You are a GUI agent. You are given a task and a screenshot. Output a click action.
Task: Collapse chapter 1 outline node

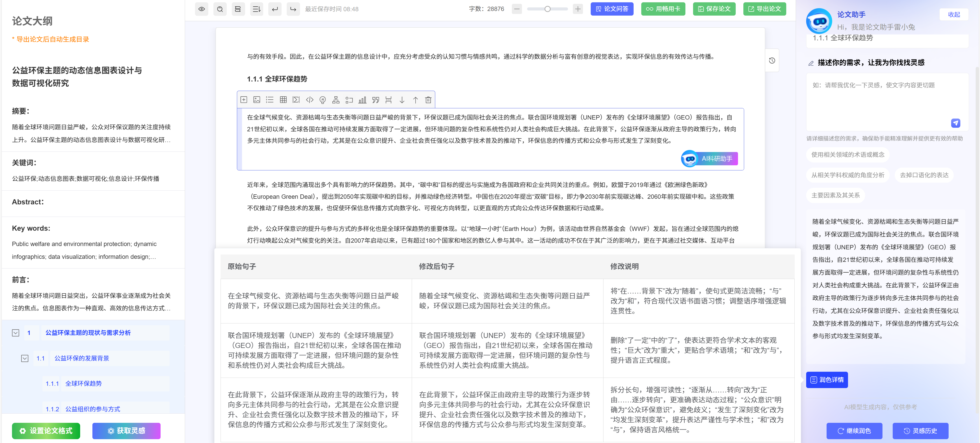point(16,333)
